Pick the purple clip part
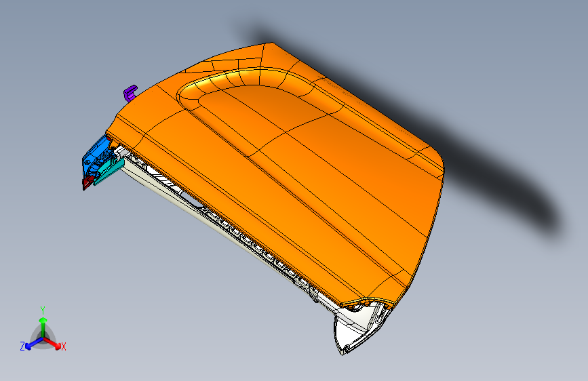 pyautogui.click(x=130, y=93)
